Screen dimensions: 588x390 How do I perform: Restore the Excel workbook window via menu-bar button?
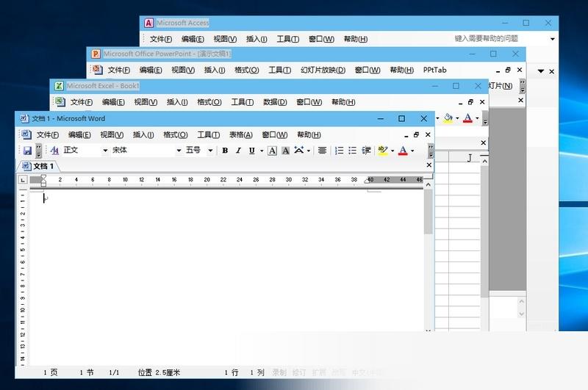470,102
